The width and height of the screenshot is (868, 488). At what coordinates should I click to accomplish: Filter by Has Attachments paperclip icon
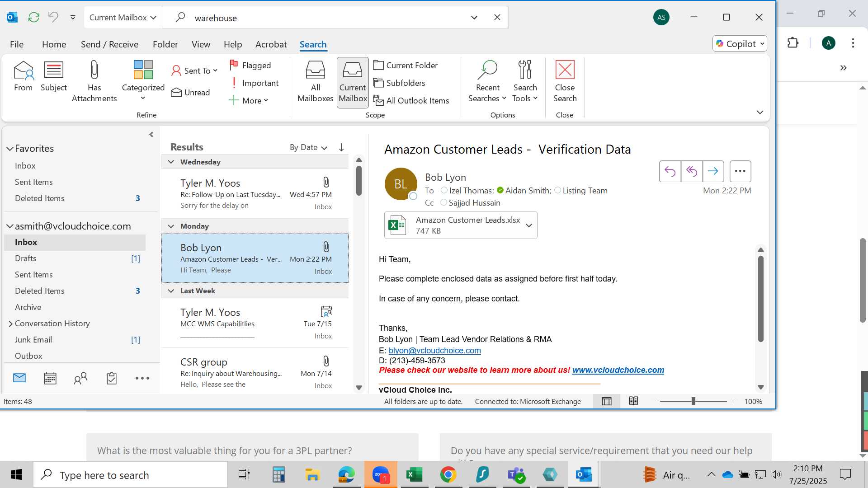coord(94,81)
